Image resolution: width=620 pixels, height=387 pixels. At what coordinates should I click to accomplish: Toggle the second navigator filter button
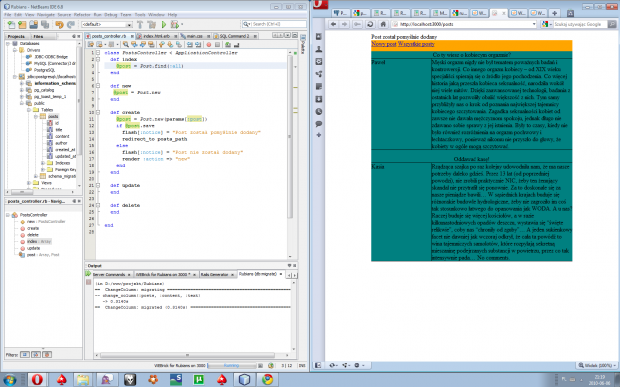click(x=36, y=355)
